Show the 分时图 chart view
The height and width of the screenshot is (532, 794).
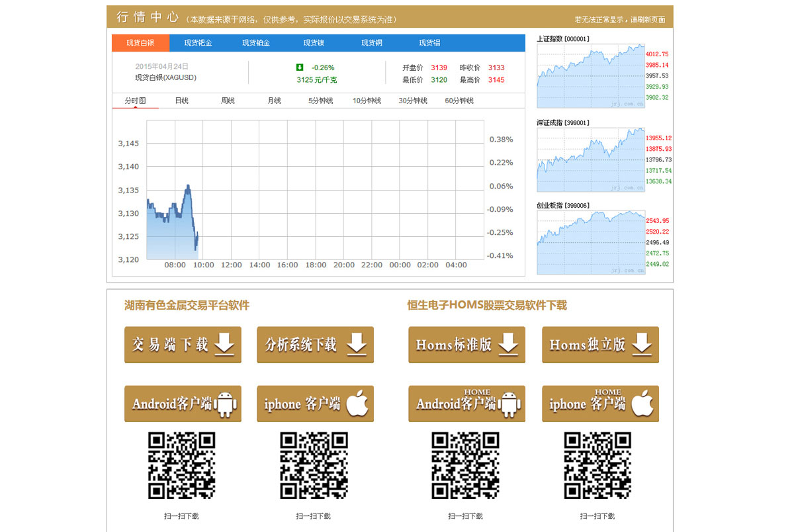pyautogui.click(x=136, y=101)
